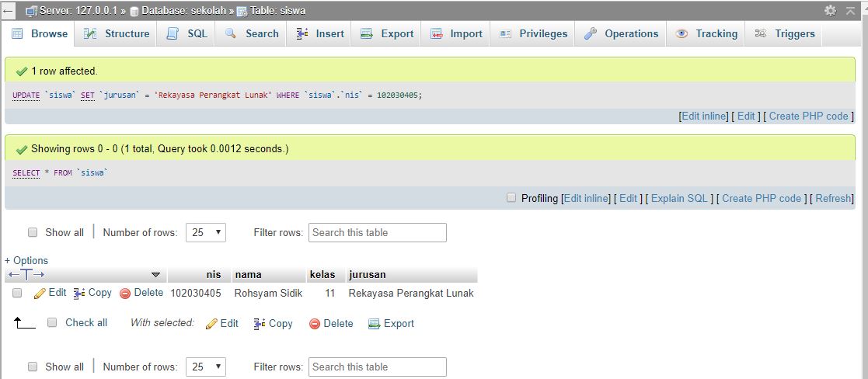The height and width of the screenshot is (379, 868).
Task: Click Copy icon for Rohsyam Sidik row
Action: point(79,294)
